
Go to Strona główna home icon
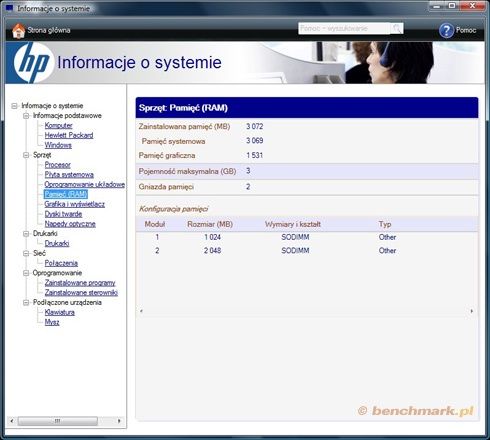click(19, 30)
